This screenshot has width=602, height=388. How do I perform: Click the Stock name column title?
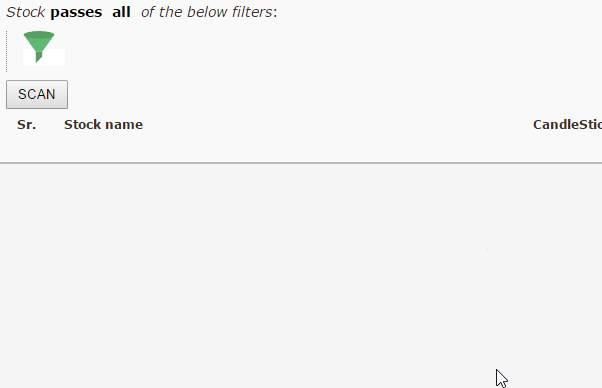[103, 125]
